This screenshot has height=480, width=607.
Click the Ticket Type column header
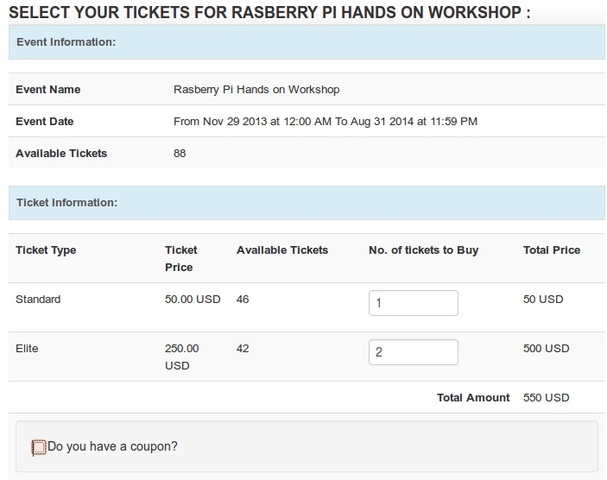pos(46,250)
